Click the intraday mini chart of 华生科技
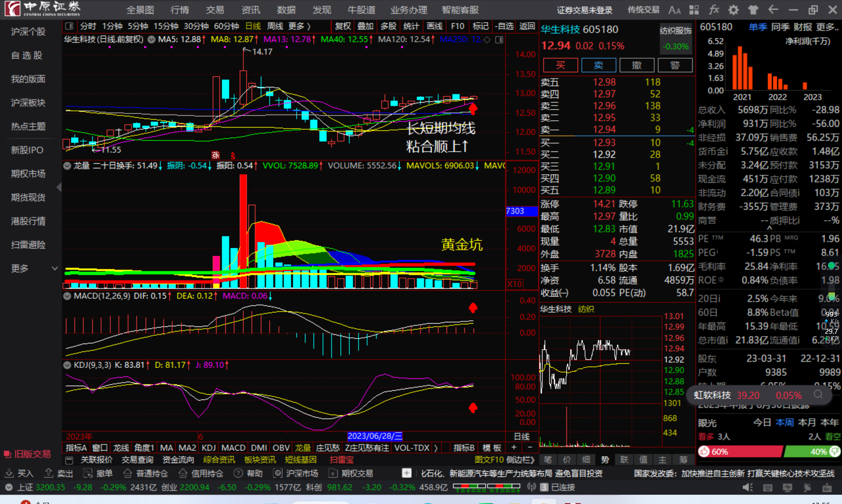Screen dimensions: 842x504 coord(601,380)
